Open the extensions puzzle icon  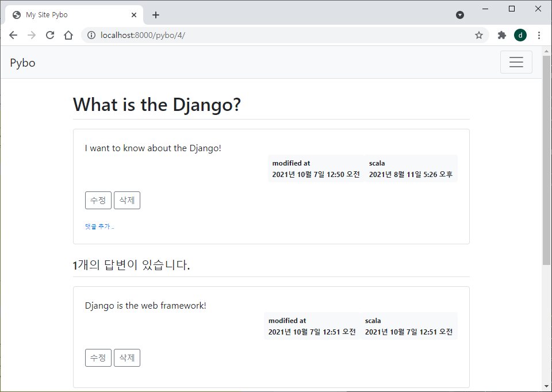tap(501, 35)
